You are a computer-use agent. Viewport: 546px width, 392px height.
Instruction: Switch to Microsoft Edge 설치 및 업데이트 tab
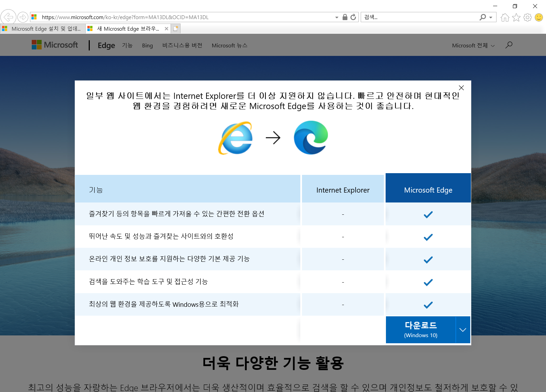tap(43, 29)
